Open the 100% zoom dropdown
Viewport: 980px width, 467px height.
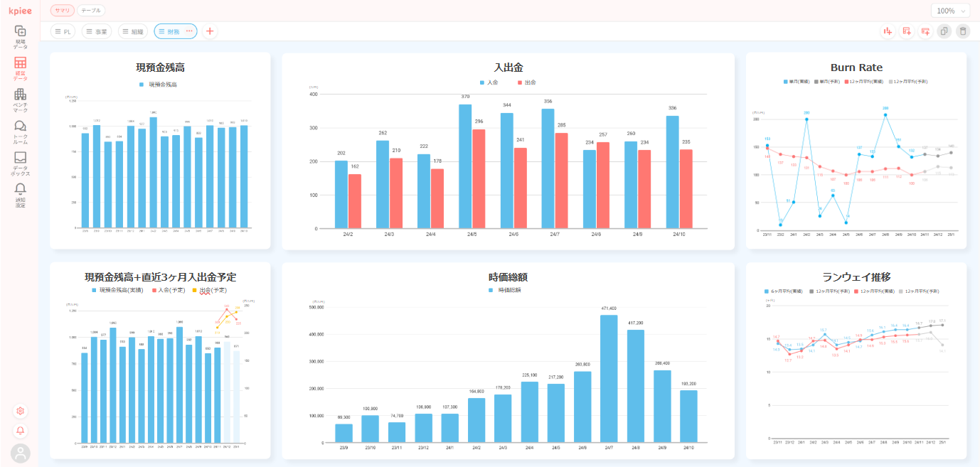coord(949,11)
